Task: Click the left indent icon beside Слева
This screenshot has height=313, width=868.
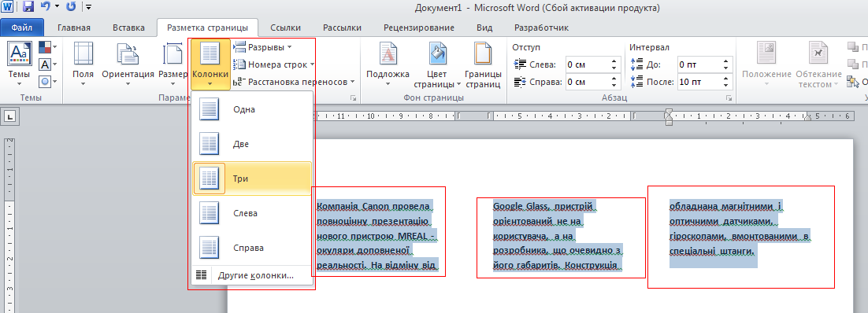Action: coord(521,64)
